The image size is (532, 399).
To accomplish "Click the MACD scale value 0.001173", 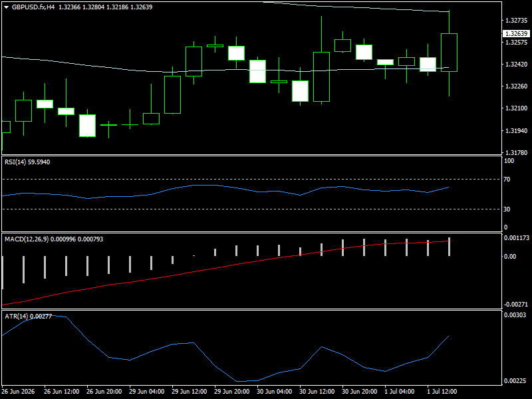I will [x=517, y=238].
